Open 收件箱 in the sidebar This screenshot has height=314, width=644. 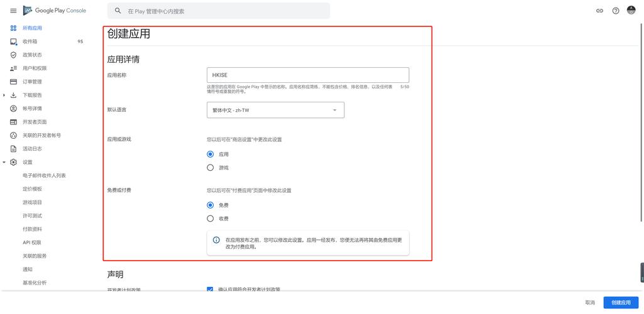point(30,41)
